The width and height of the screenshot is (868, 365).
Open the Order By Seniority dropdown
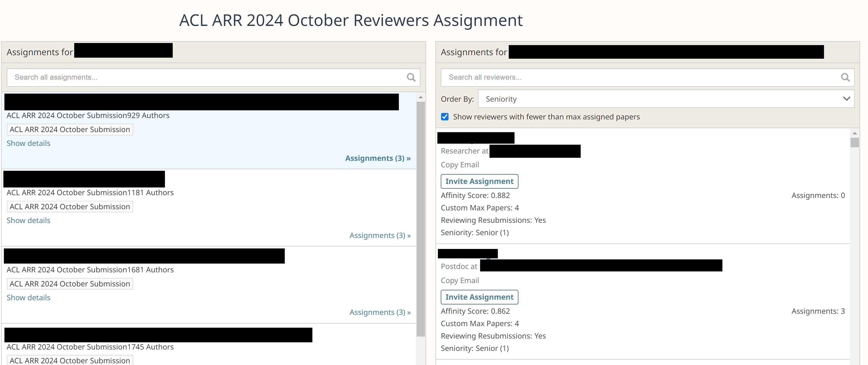pos(666,99)
